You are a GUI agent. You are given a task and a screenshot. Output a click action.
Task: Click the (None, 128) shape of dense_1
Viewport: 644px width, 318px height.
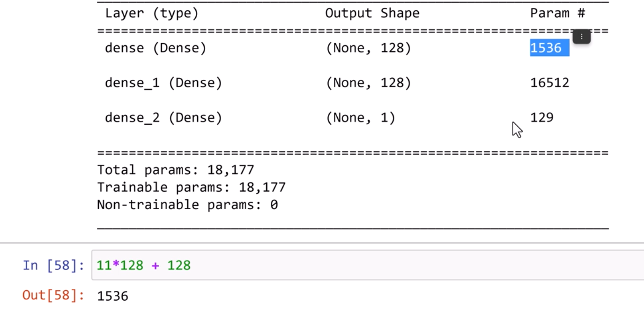(x=368, y=83)
